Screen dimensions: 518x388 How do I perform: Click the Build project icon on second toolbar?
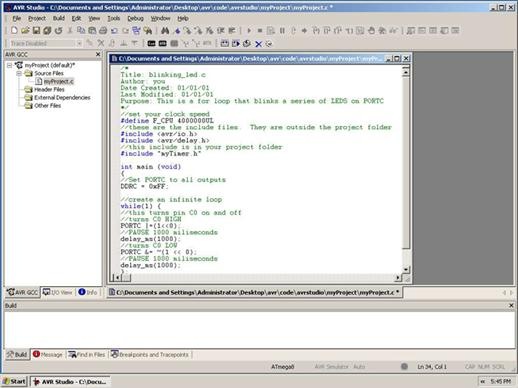coord(225,43)
